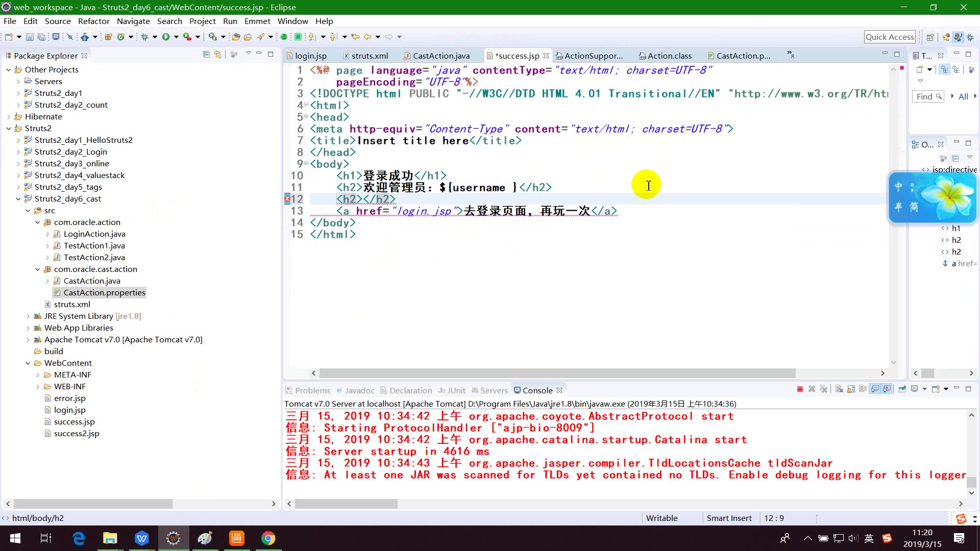This screenshot has width=980, height=551.
Task: Open Chrome from the Windows taskbar
Action: [x=268, y=538]
